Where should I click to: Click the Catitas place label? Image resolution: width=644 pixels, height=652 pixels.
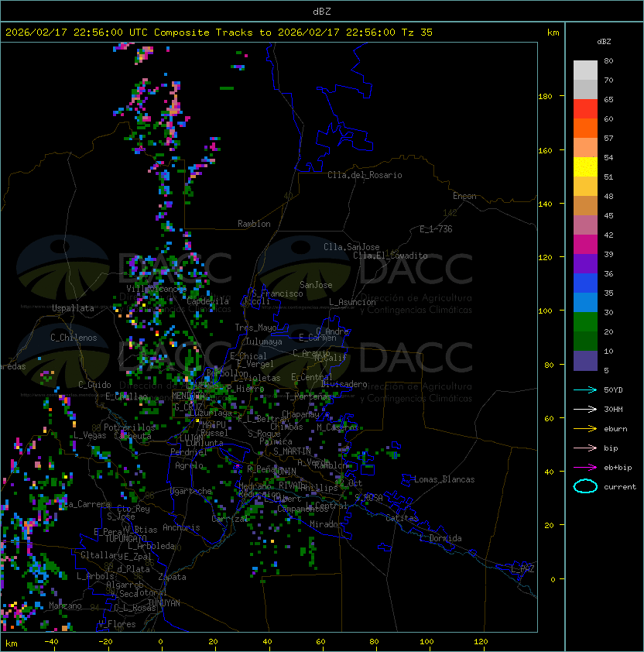402,518
